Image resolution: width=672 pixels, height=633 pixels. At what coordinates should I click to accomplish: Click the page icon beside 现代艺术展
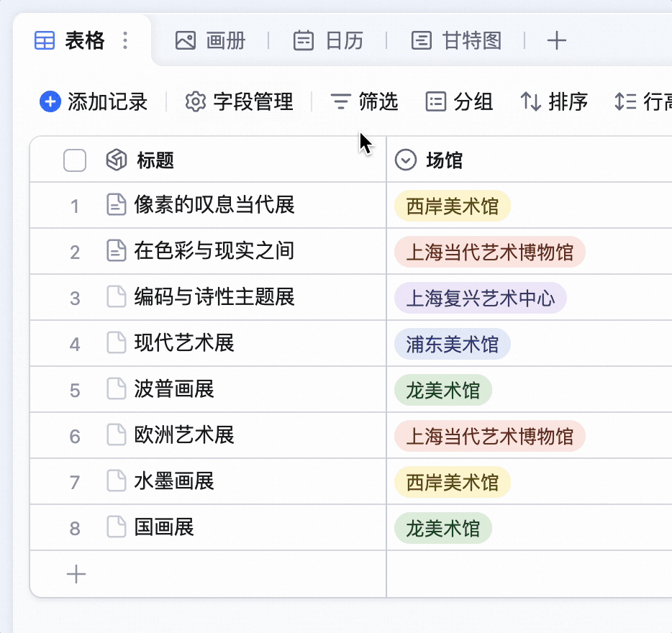click(x=116, y=343)
